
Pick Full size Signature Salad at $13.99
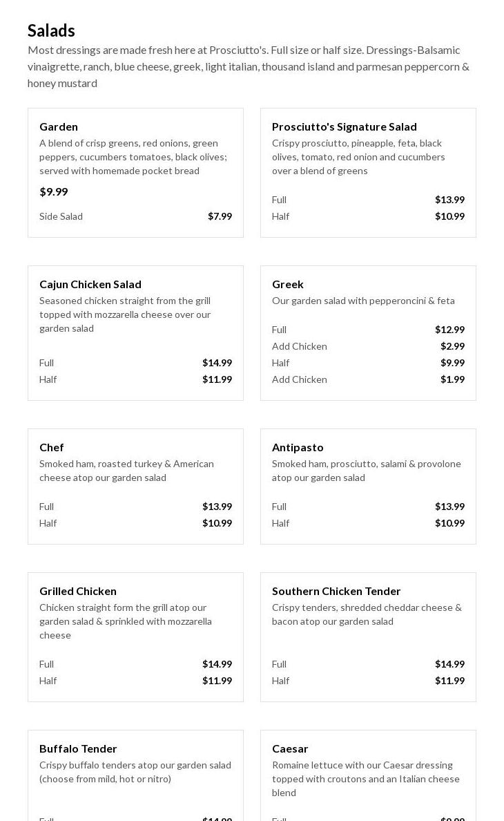tap(368, 200)
